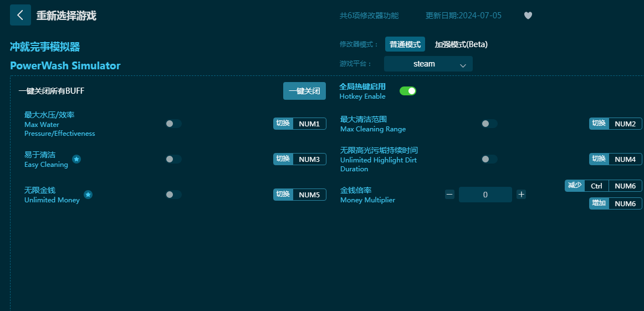
Task: Click the NUM2 hotkey button
Action: click(625, 124)
